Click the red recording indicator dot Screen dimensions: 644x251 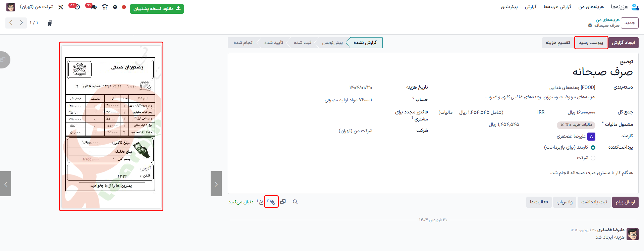pyautogui.click(x=124, y=7)
